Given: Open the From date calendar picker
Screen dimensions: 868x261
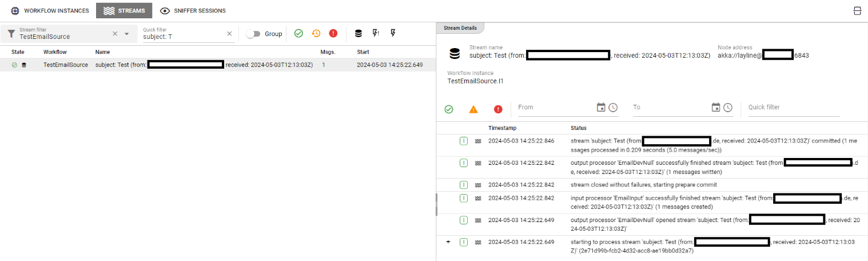Looking at the screenshot, I should (601, 108).
